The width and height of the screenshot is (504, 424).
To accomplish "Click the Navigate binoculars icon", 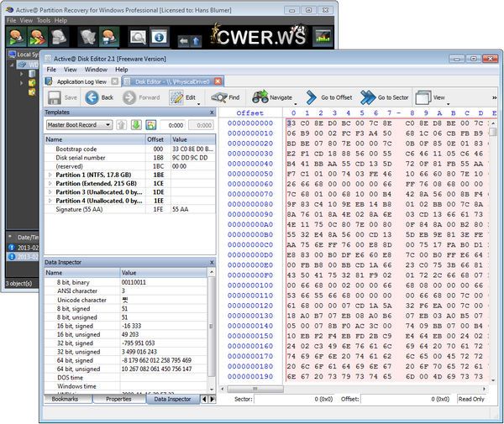I will click(x=260, y=97).
